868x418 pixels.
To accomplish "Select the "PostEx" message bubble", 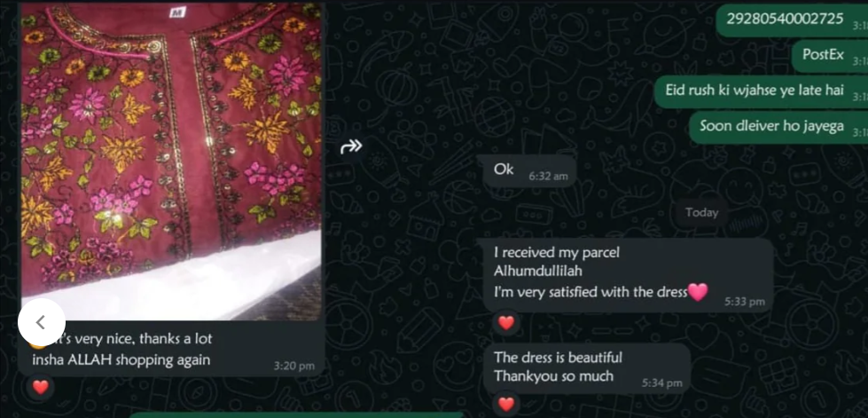I will pos(829,56).
